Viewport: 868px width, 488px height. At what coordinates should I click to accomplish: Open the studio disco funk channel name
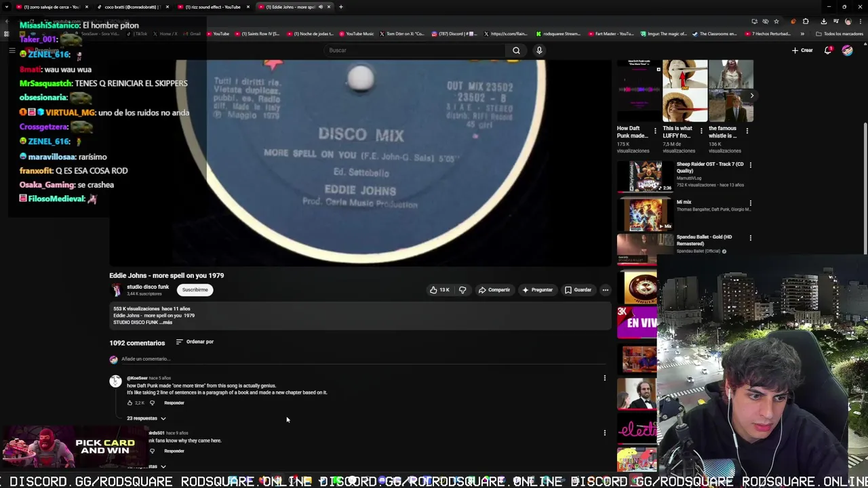(x=148, y=287)
